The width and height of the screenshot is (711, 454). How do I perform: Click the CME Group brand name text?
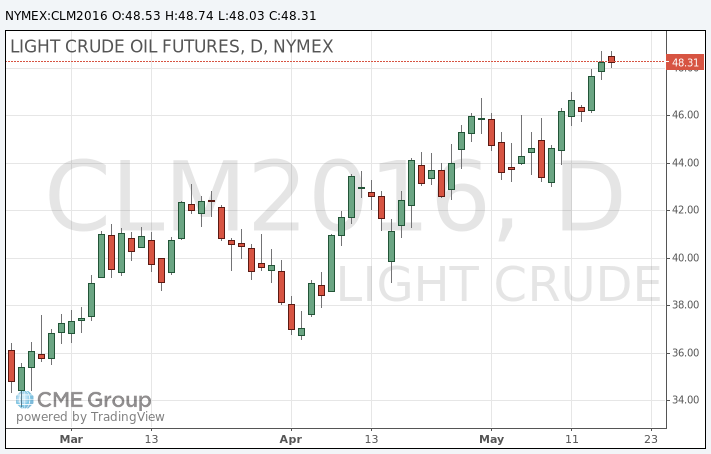95,400
